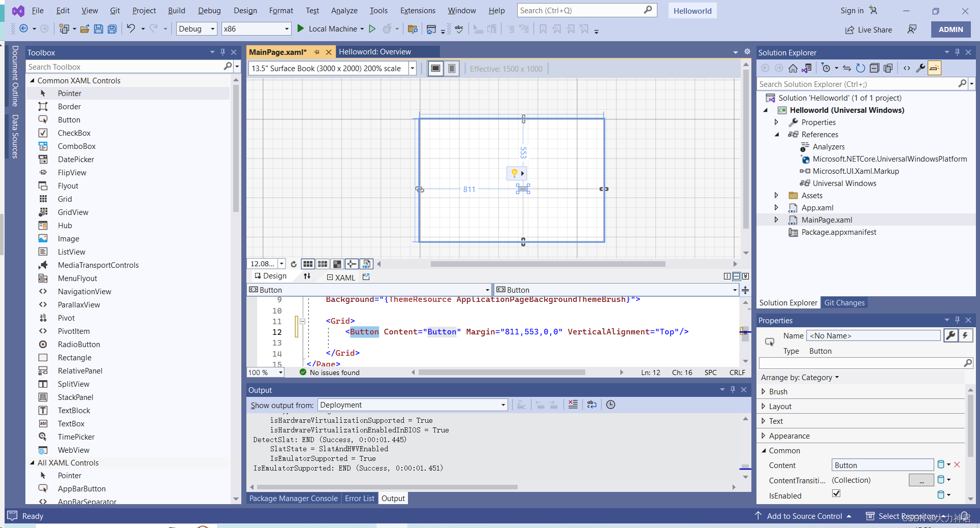Pin the Toolbox panel
980x528 pixels.
coord(222,52)
